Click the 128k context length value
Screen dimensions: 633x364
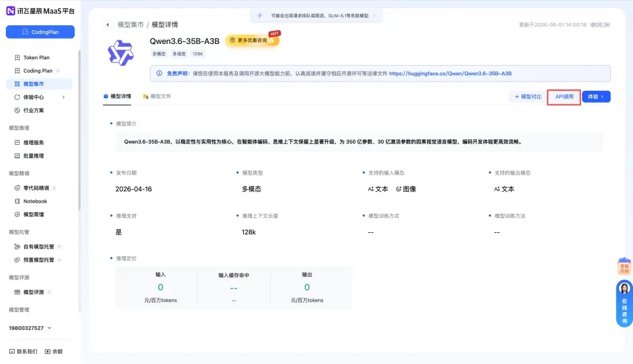249,233
